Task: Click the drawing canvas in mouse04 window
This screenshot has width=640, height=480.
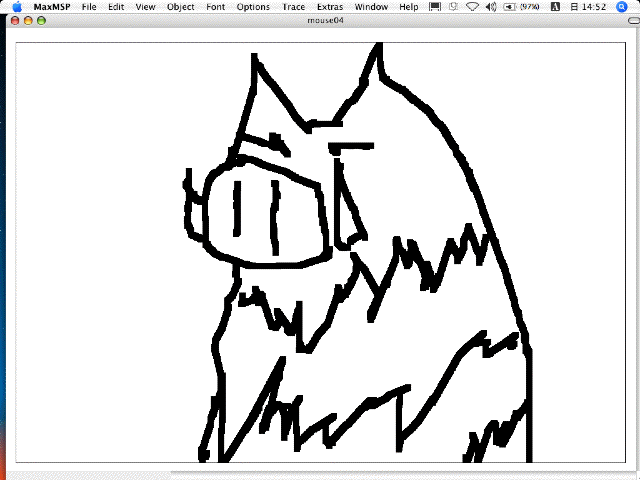Action: tap(320, 252)
